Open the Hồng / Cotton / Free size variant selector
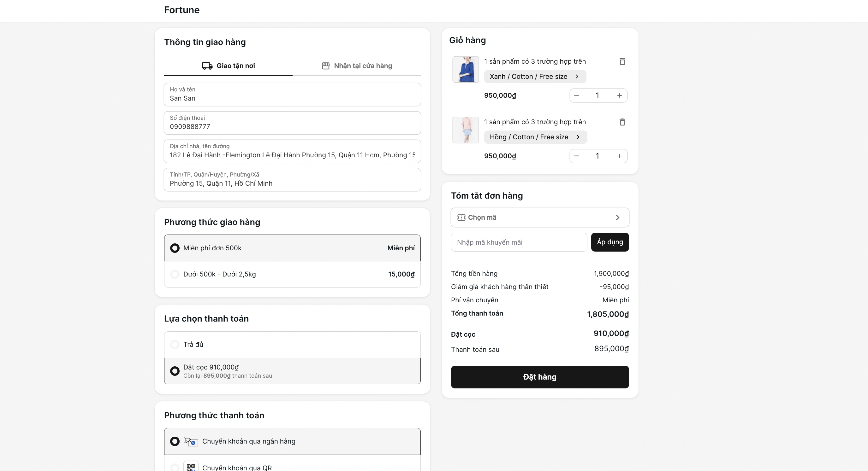868x471 pixels. point(535,137)
